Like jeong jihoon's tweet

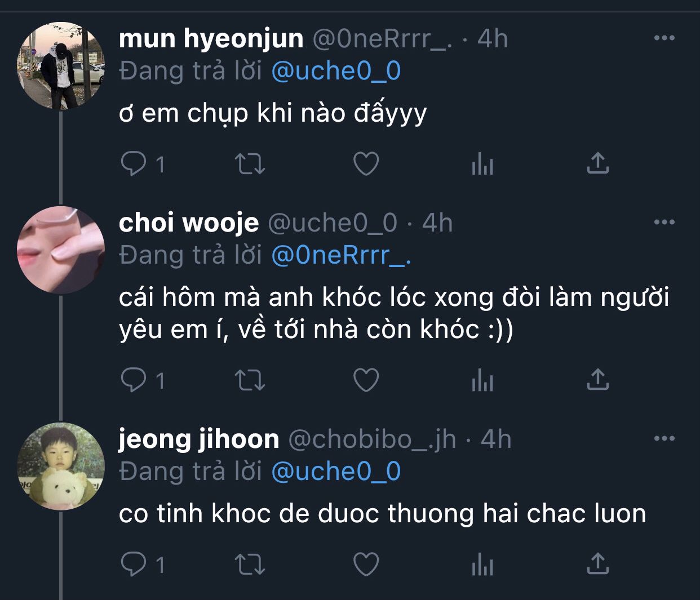366,564
